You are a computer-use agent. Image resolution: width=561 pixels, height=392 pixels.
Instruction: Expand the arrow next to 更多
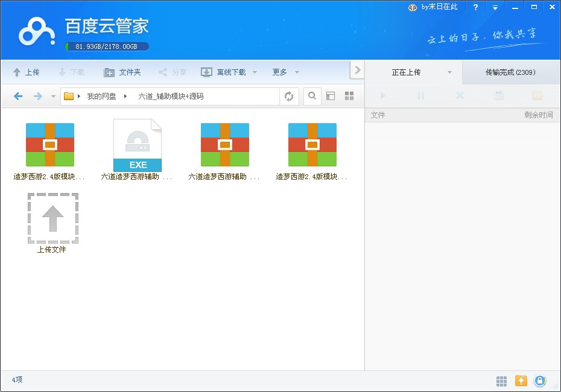tap(297, 72)
